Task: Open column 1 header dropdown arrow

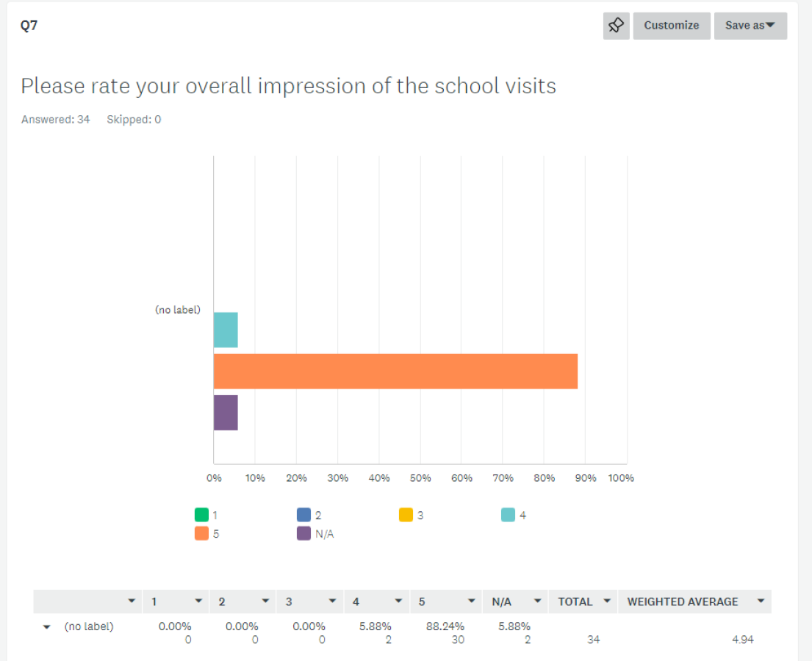Action: click(198, 601)
